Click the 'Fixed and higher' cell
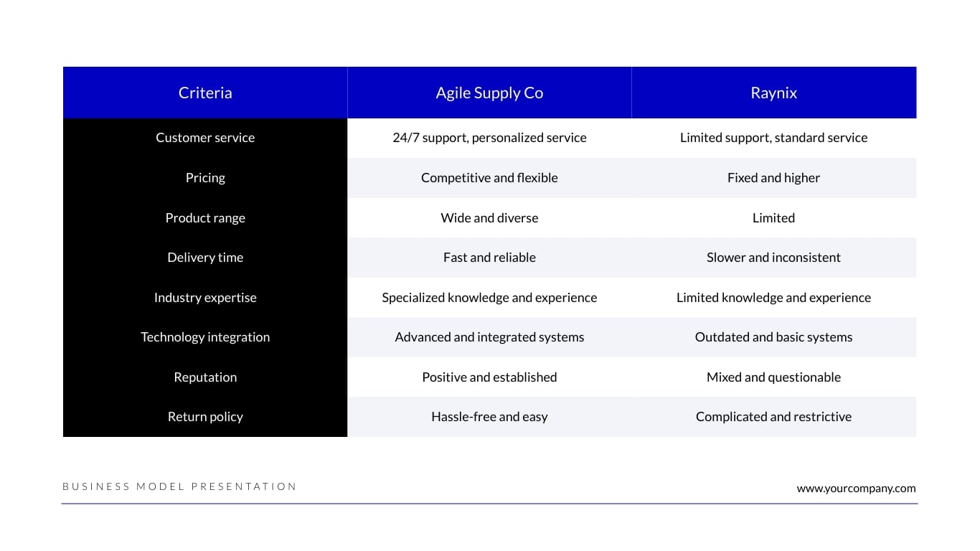The width and height of the screenshot is (980, 551). click(x=773, y=178)
